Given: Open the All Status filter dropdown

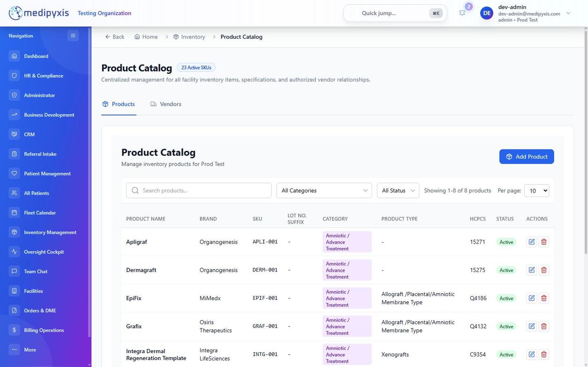Looking at the screenshot, I should 398,191.
